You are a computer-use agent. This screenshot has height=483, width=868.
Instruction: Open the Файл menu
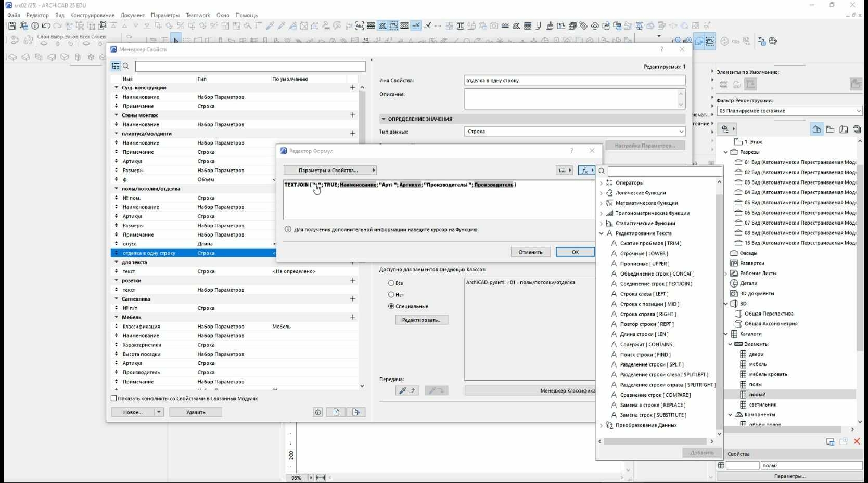(14, 15)
